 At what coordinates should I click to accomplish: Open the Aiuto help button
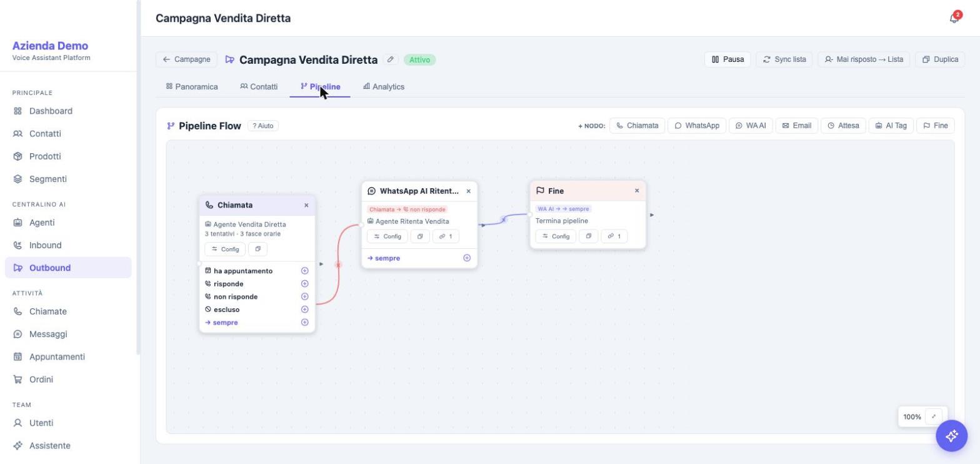263,126
